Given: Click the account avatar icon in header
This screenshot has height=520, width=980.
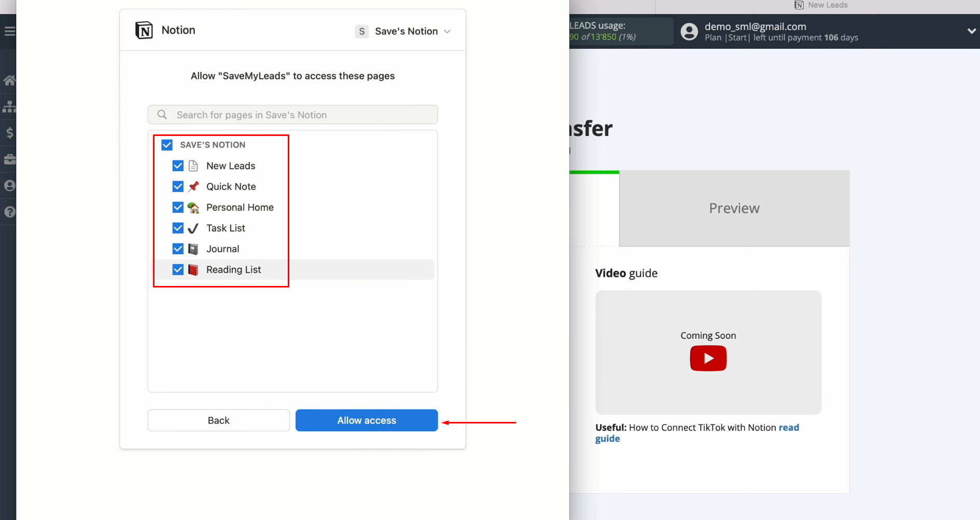Looking at the screenshot, I should [x=689, y=32].
